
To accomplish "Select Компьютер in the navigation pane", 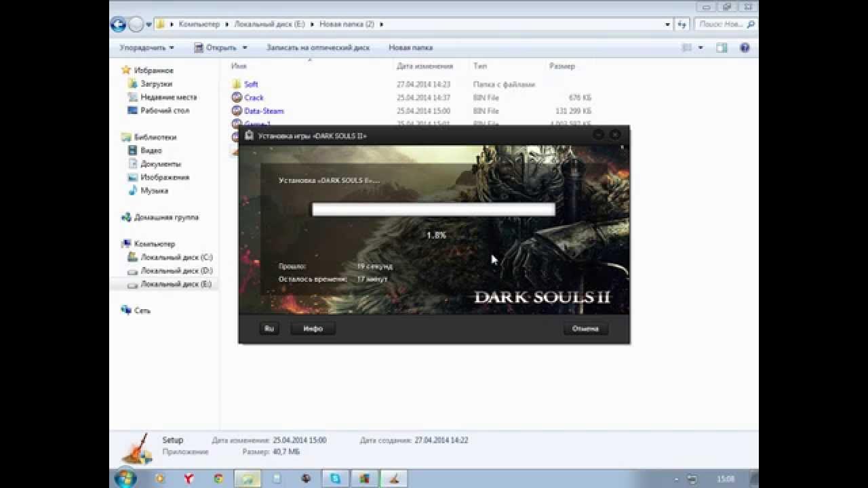I will 148,244.
